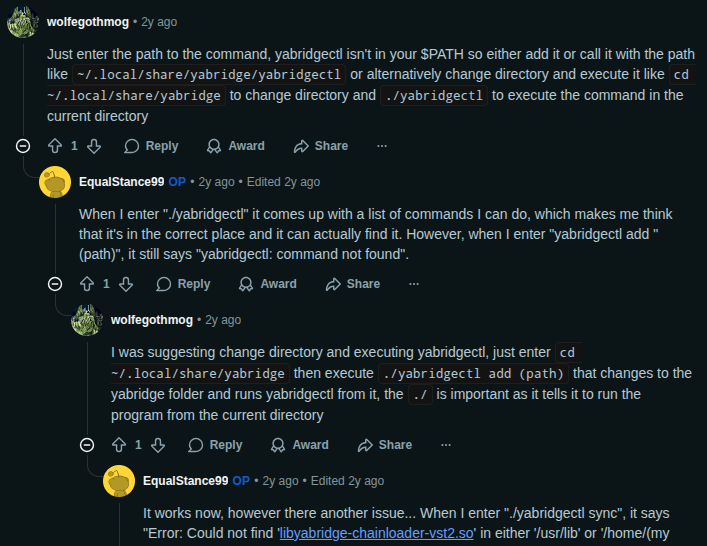This screenshot has width=707, height=546.
Task: Open more options on top comment
Action: click(x=381, y=146)
